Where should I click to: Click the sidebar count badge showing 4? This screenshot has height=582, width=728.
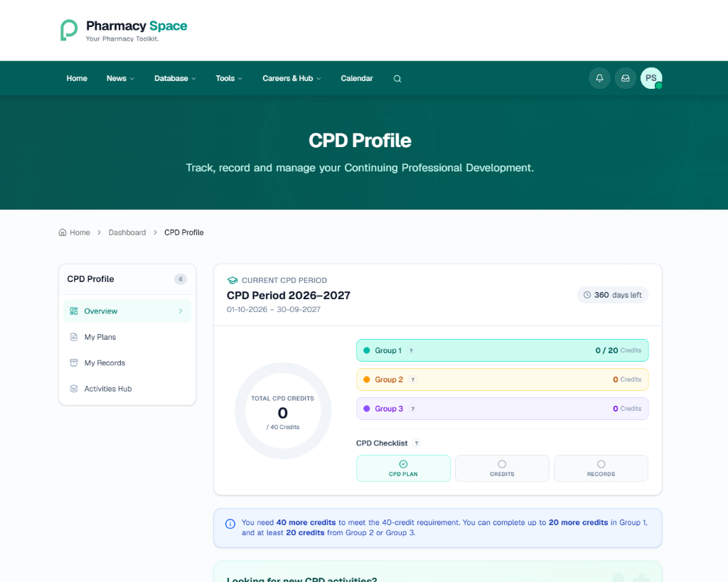tap(181, 279)
